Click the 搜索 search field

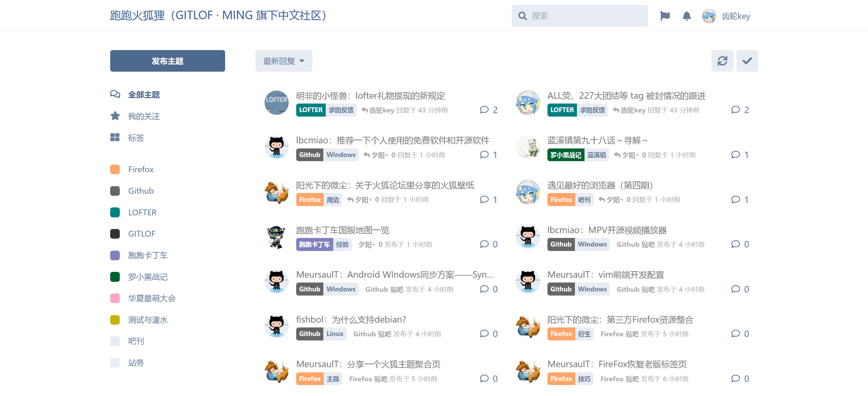[579, 16]
